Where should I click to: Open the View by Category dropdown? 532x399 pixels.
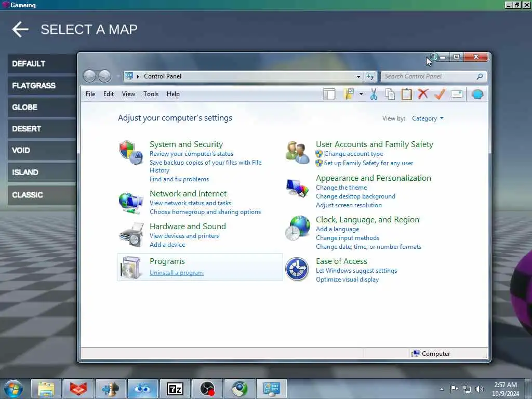pos(428,118)
